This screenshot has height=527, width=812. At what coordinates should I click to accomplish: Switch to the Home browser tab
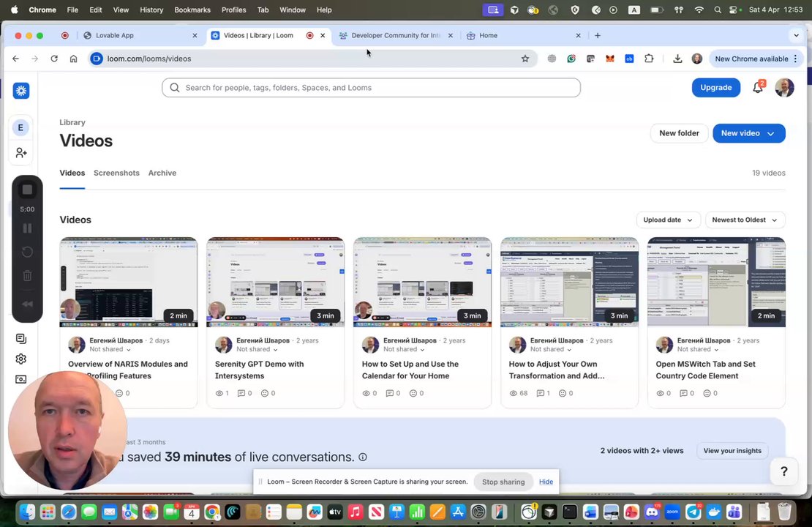(524, 35)
